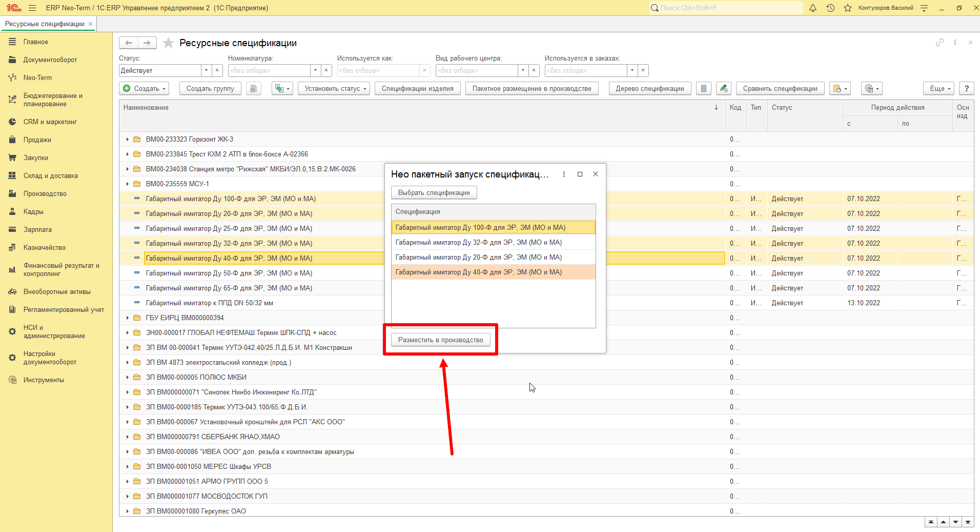Clear Статус filter with X

(217, 70)
